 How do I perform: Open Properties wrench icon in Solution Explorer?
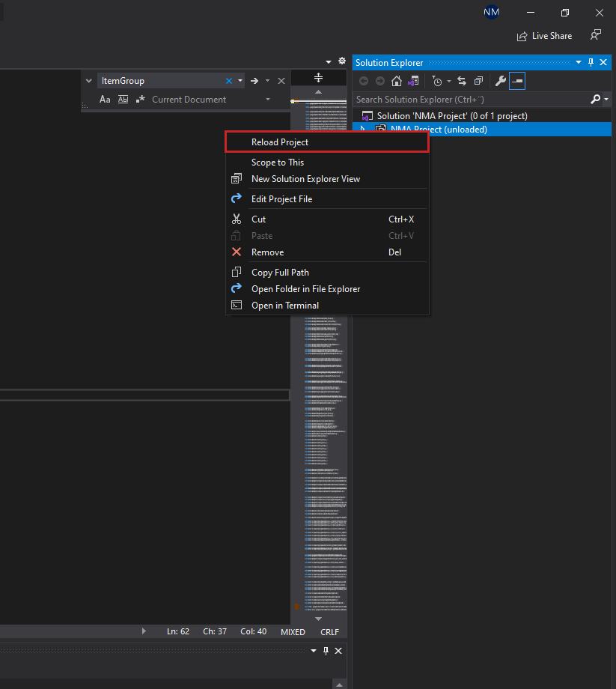tap(501, 81)
